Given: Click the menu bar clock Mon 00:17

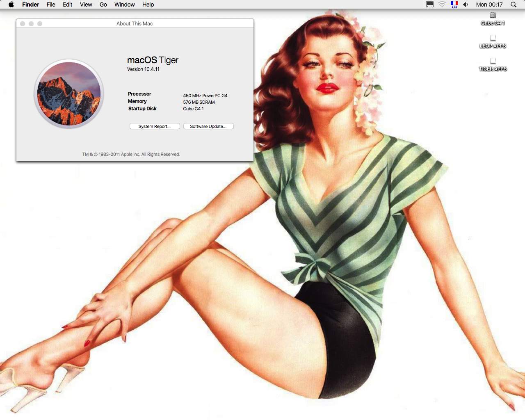Looking at the screenshot, I should [x=489, y=5].
